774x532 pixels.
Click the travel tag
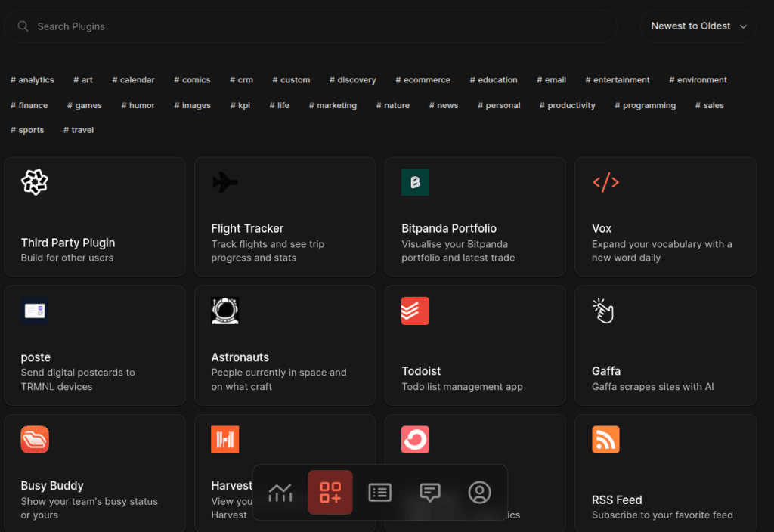coord(79,130)
